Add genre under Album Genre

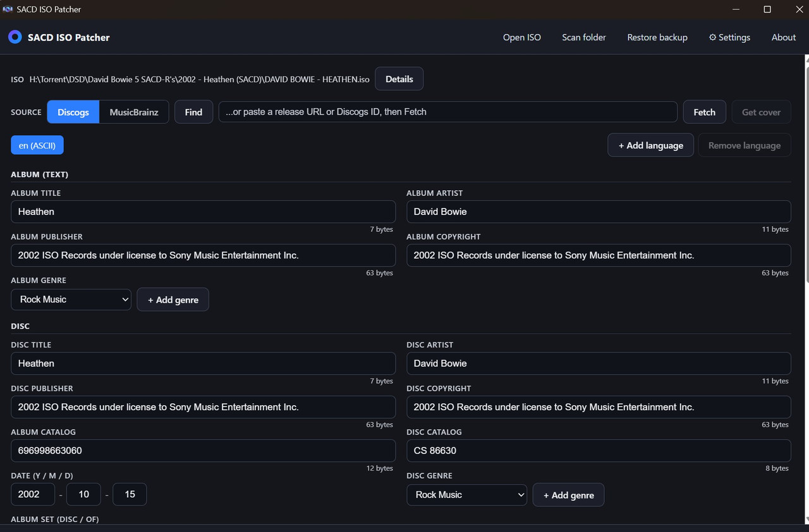173,299
